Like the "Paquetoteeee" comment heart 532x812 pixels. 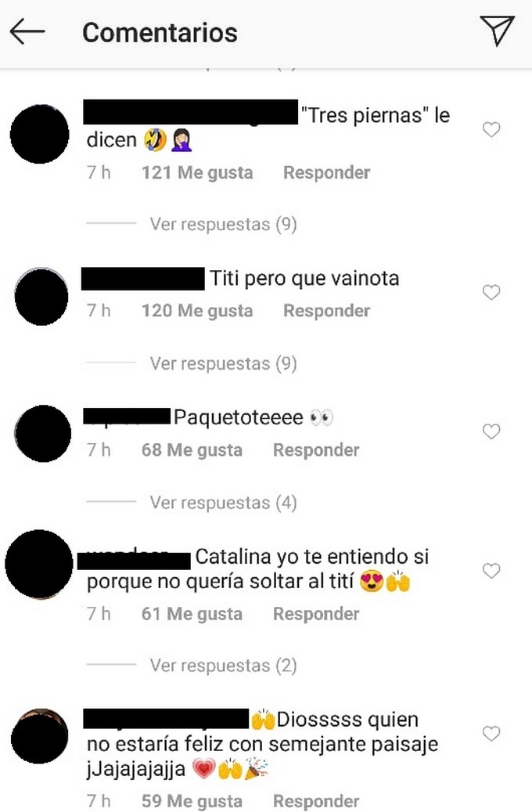click(x=491, y=431)
